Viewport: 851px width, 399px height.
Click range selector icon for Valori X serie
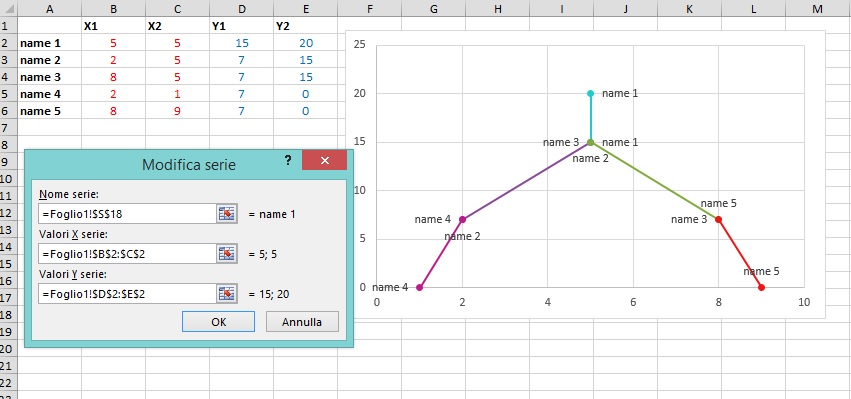click(x=227, y=254)
